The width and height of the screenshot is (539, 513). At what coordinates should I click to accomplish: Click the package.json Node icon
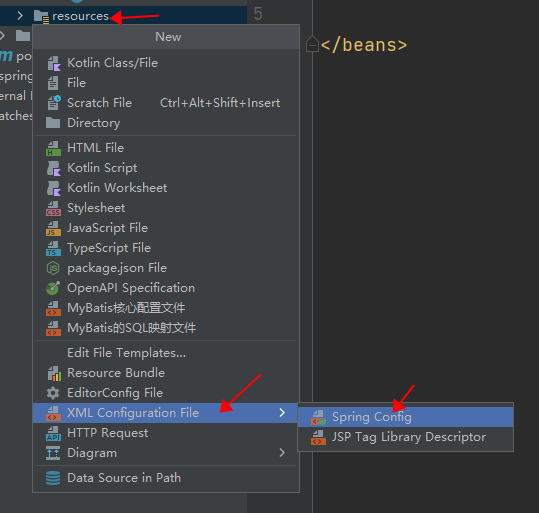(53, 268)
